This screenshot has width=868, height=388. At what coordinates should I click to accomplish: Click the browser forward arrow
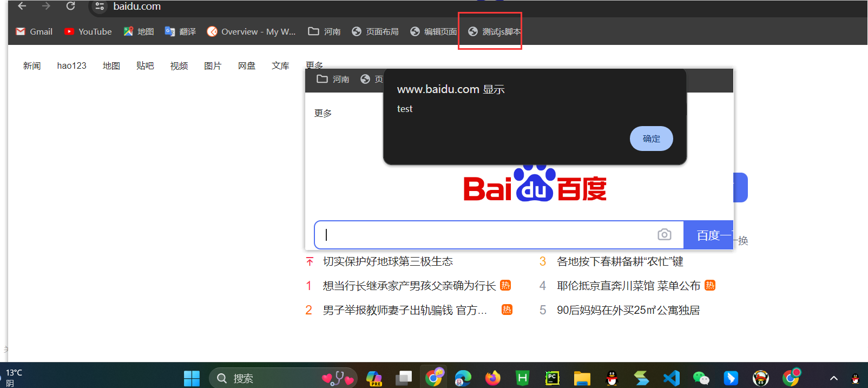[46, 6]
